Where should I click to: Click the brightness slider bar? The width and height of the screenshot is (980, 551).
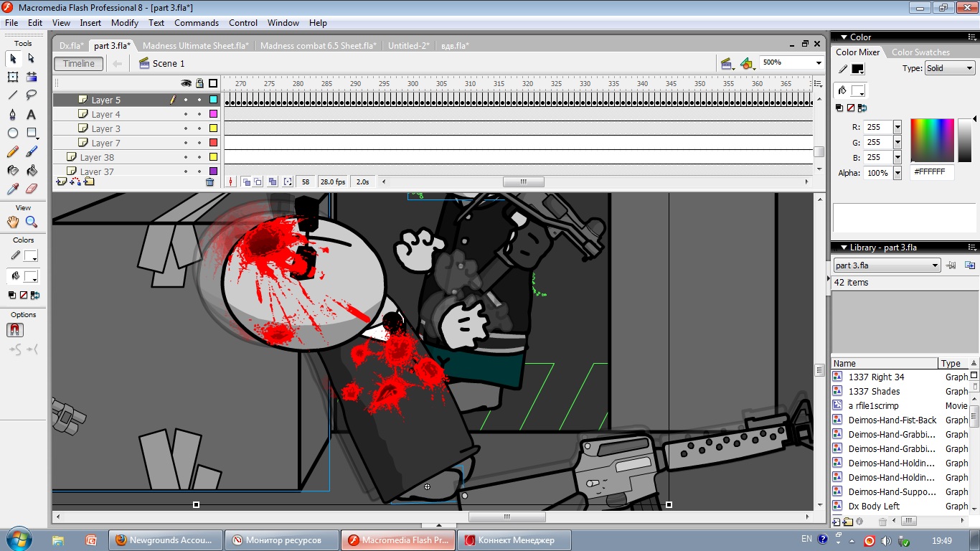click(x=963, y=140)
